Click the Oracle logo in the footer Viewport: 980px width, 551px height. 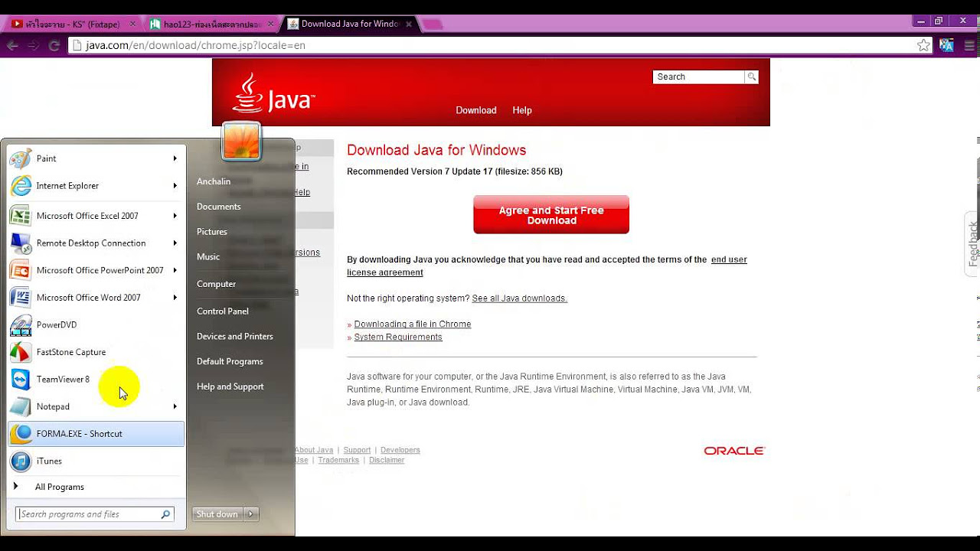pyautogui.click(x=734, y=452)
